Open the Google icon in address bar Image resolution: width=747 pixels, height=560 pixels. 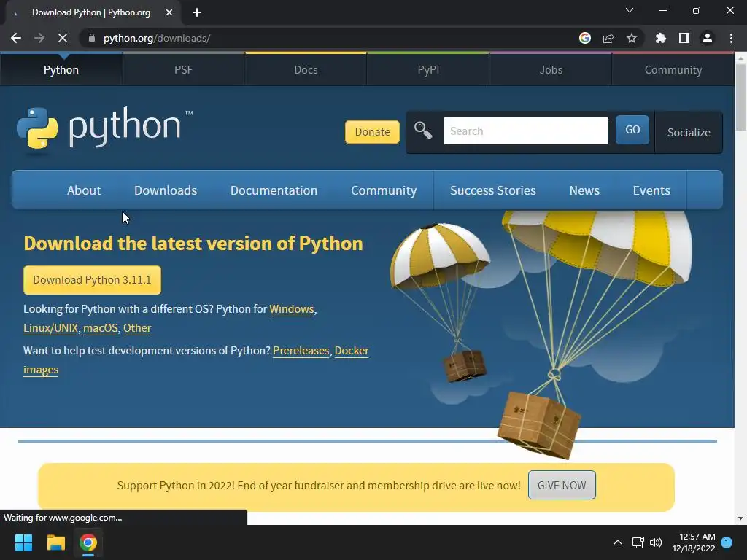click(x=585, y=38)
